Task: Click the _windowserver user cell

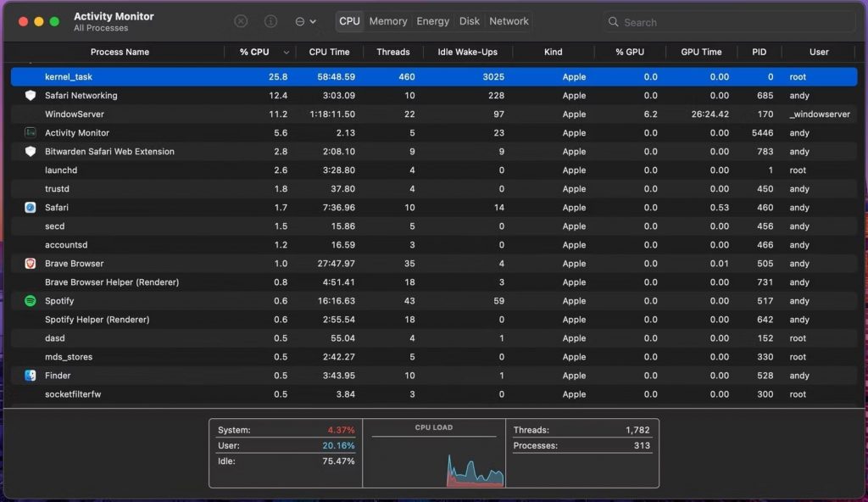Action: [820, 114]
